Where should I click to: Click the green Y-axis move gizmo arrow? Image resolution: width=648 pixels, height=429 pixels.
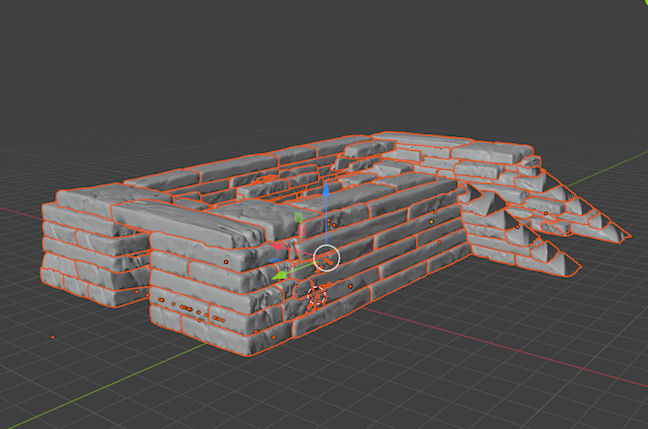281,274
